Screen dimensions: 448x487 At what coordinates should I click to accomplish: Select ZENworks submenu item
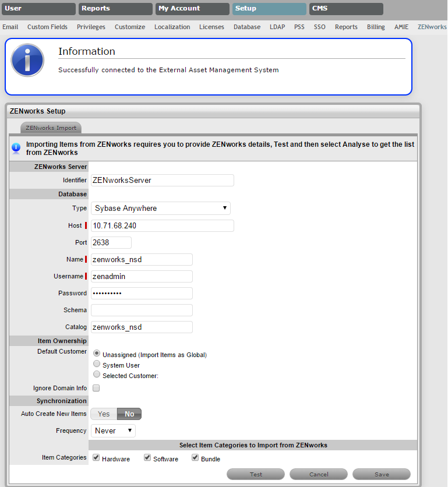click(x=432, y=27)
